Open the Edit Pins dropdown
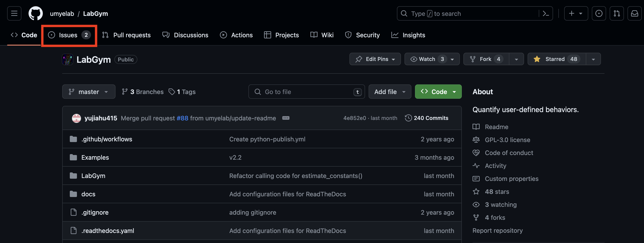Screen dimensions: 644x243 (x=375, y=59)
